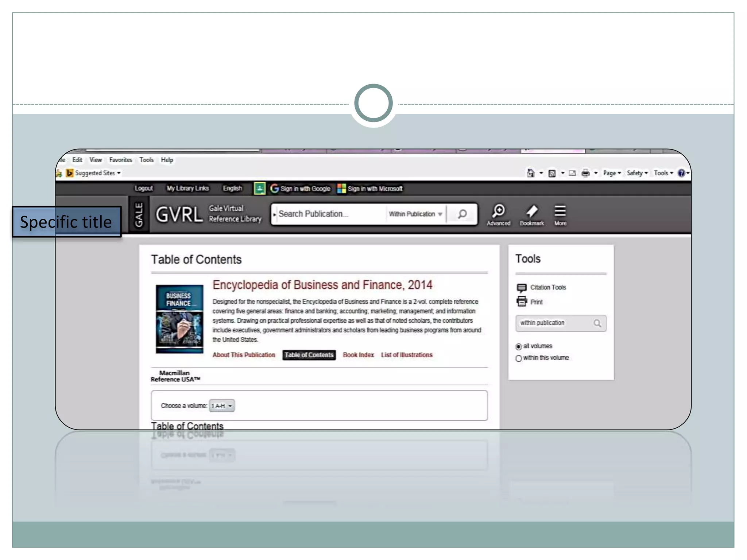The image size is (747, 560).
Task: Open Citation Tools in Tools panel
Action: (547, 288)
